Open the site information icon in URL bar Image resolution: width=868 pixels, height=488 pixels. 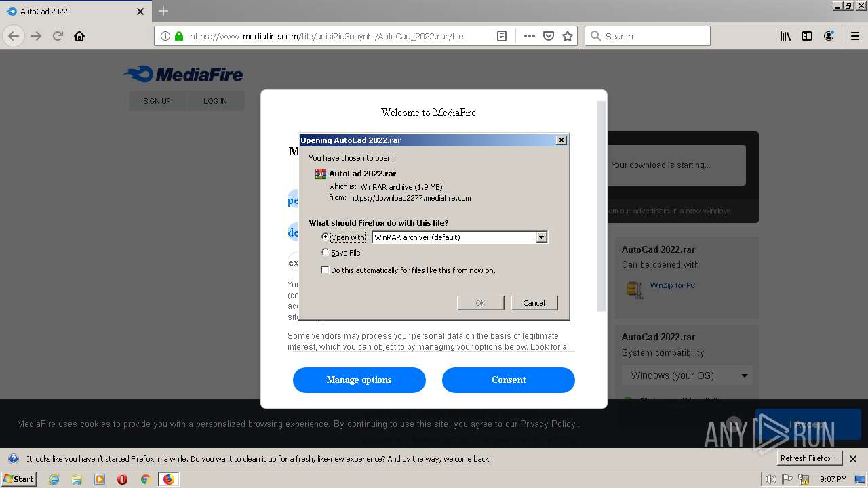tap(165, 36)
